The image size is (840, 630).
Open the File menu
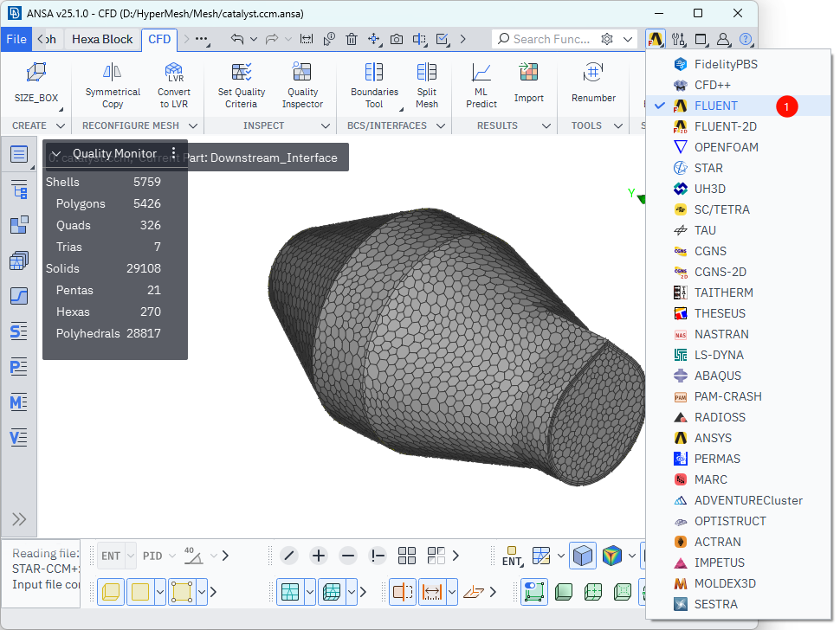pos(16,39)
